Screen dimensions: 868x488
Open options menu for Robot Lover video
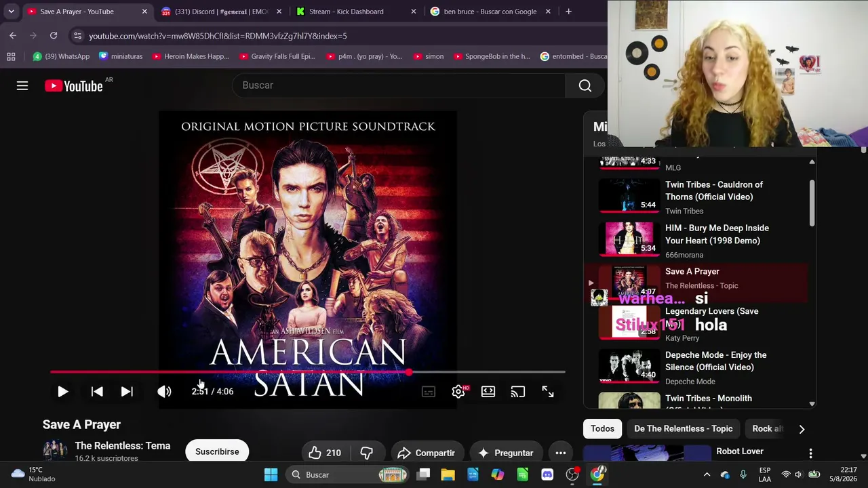810,453
